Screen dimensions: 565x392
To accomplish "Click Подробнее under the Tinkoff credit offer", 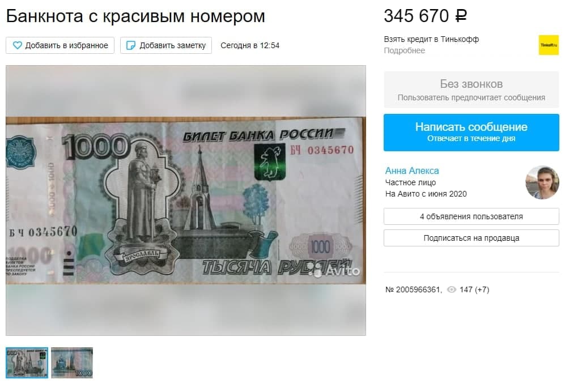I will 404,51.
